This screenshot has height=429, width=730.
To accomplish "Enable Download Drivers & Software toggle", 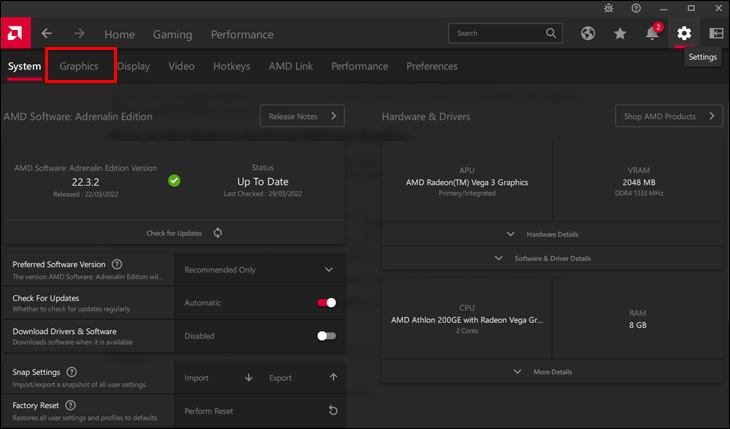I will 326,336.
